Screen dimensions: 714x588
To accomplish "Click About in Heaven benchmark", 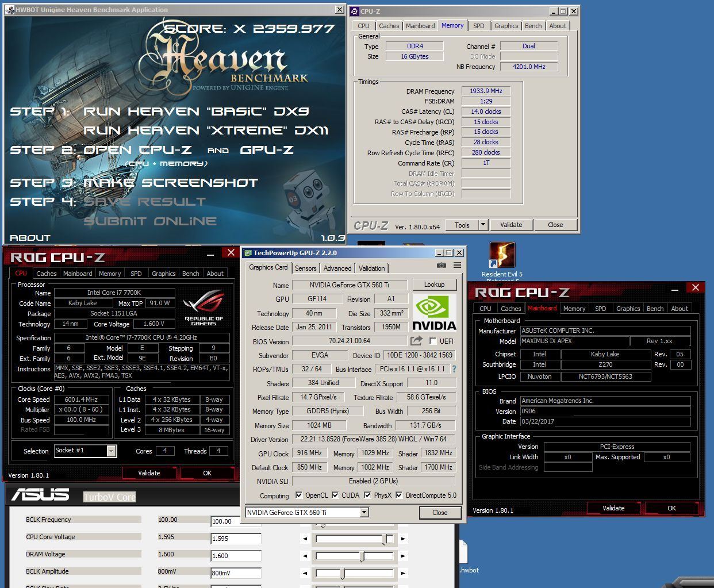I will pos(30,237).
